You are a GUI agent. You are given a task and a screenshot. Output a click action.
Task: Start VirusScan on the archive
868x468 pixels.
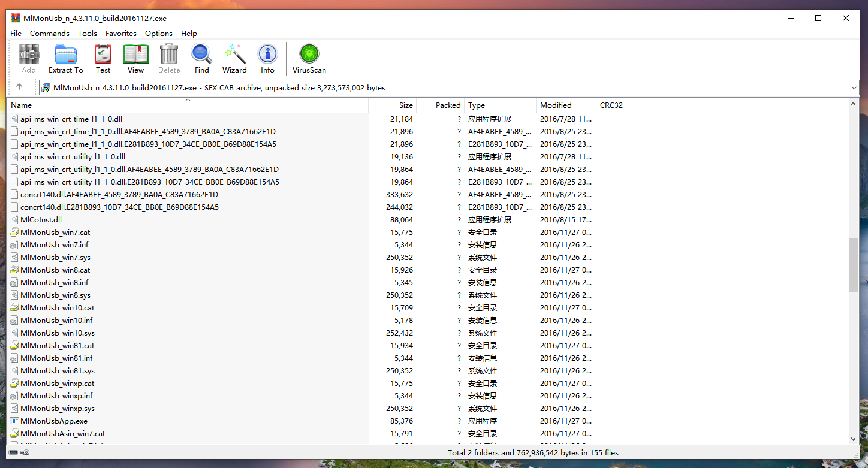309,59
